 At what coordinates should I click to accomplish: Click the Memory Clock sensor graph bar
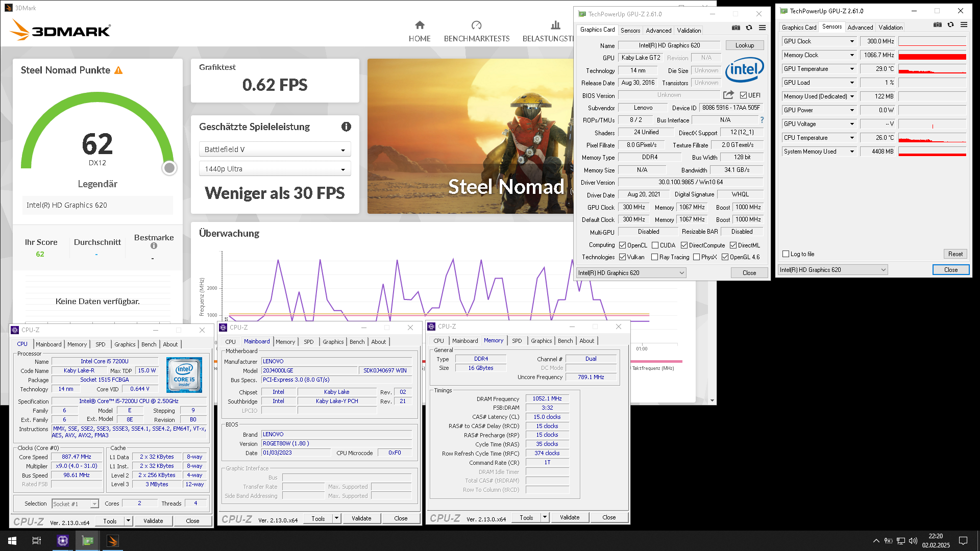coord(932,55)
